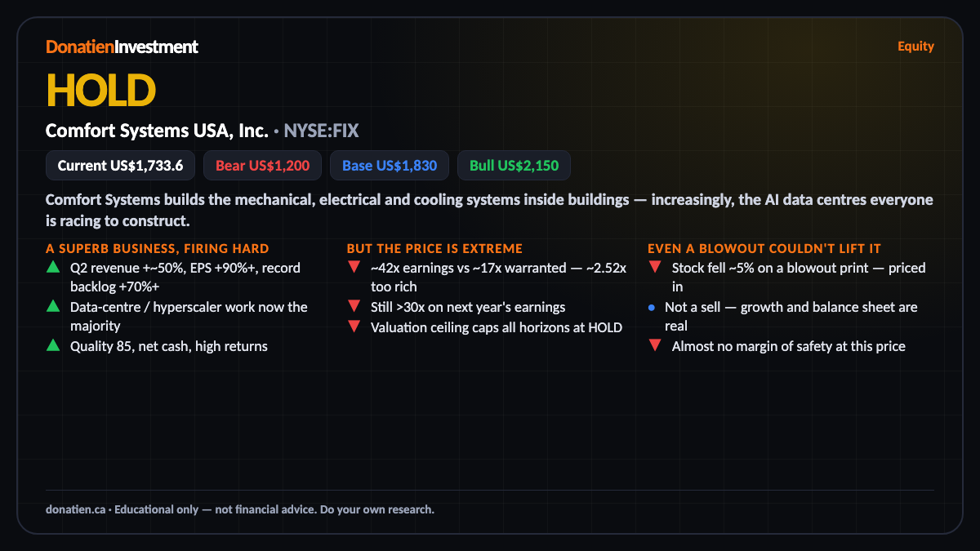Screen dimensions: 980x551
Task: Click the Equity label at top right
Action: [x=915, y=47]
